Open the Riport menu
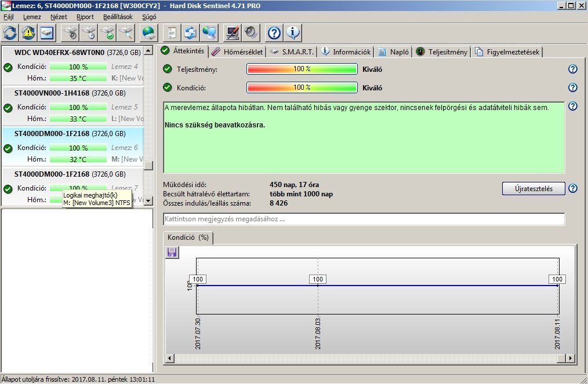Image resolution: width=588 pixels, height=384 pixels. pos(85,17)
